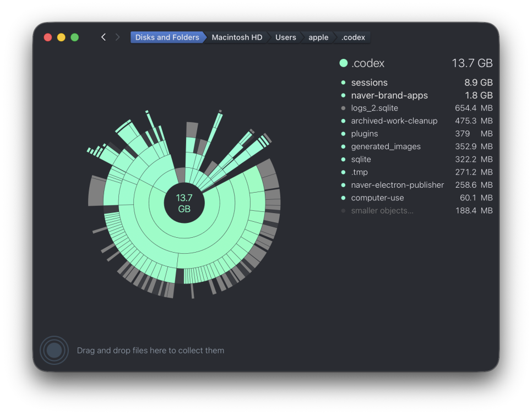
Task: Open the Users breadcrumb segment
Action: (286, 37)
